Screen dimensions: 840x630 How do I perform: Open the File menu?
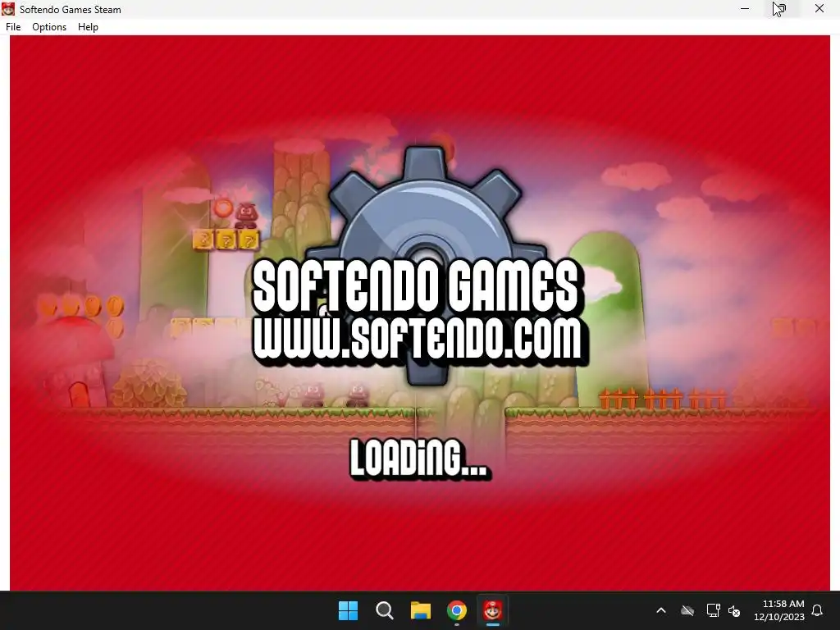pyautogui.click(x=13, y=27)
